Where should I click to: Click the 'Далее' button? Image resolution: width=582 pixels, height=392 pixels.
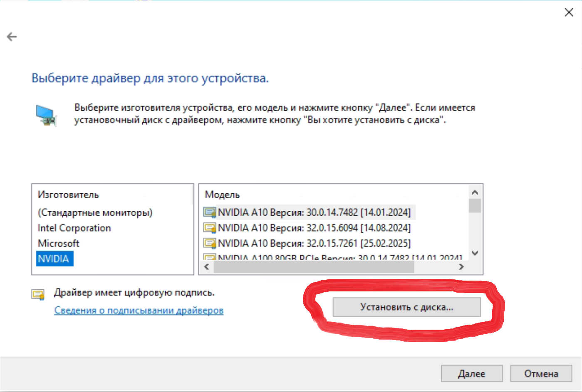point(472,374)
